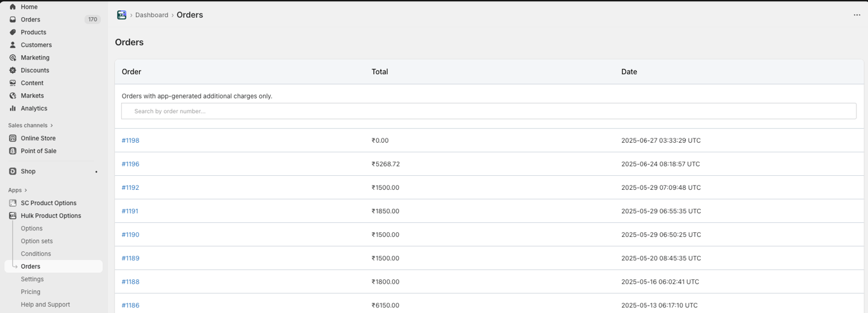868x313 pixels.
Task: Click the Analytics bar chart icon
Action: (13, 109)
